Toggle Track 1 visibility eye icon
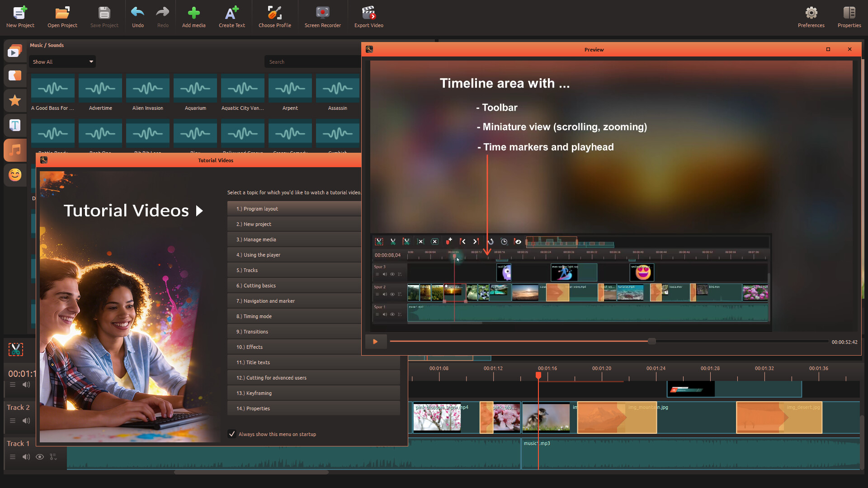This screenshot has width=868, height=488. click(x=40, y=457)
